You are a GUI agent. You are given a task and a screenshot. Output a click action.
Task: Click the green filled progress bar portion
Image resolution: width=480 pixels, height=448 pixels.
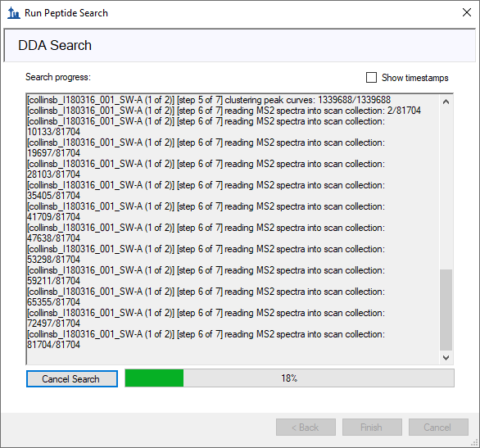pyautogui.click(x=154, y=378)
